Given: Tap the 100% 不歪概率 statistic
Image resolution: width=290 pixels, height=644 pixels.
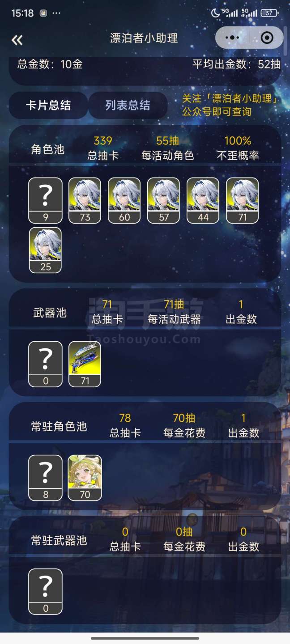Looking at the screenshot, I should (238, 148).
